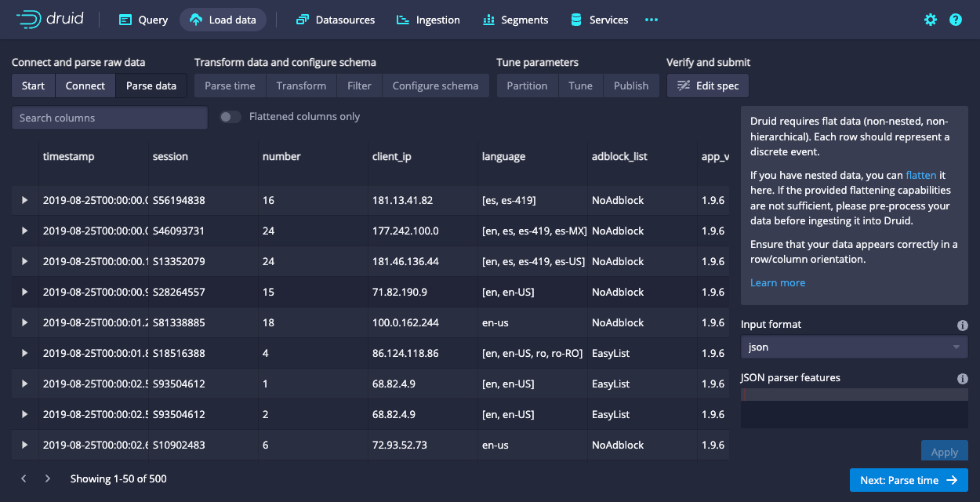Click the flatten link in the info panel

point(921,175)
